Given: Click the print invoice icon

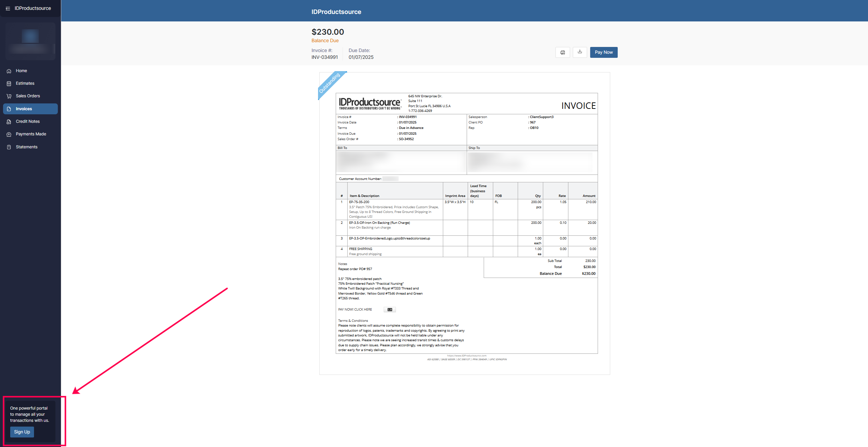Looking at the screenshot, I should click(563, 52).
